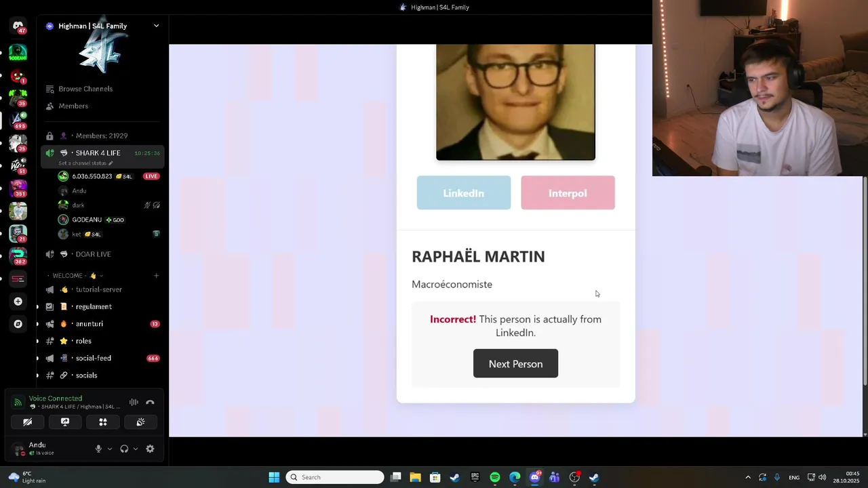Open File Explorer from taskbar
This screenshot has height=488, width=868.
(x=416, y=477)
